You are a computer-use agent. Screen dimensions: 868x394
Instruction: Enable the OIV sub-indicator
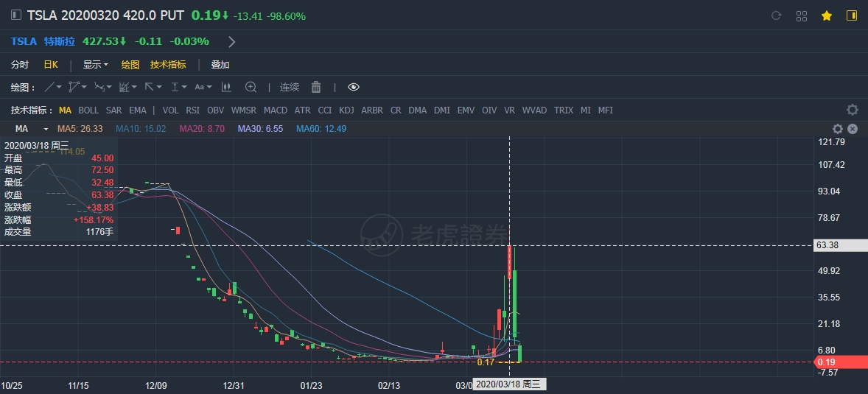coord(489,110)
